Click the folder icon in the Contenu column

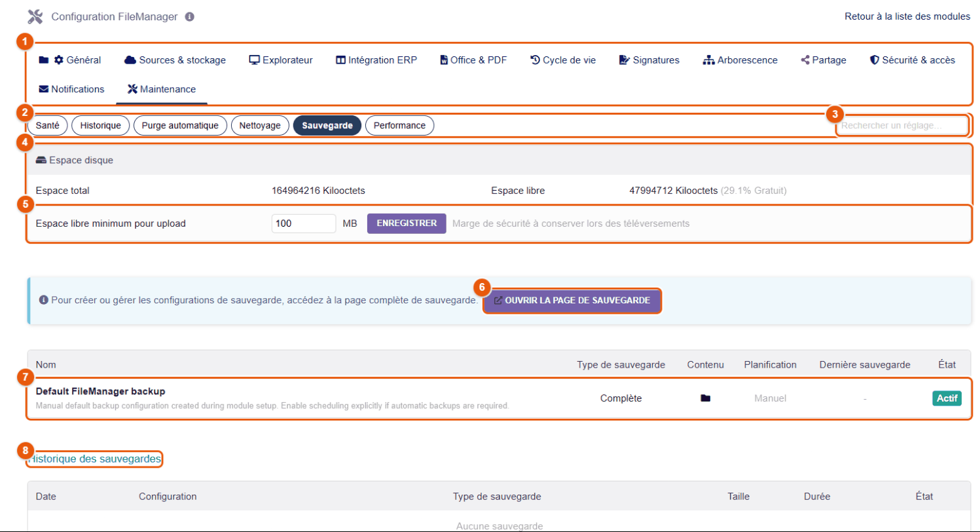705,398
